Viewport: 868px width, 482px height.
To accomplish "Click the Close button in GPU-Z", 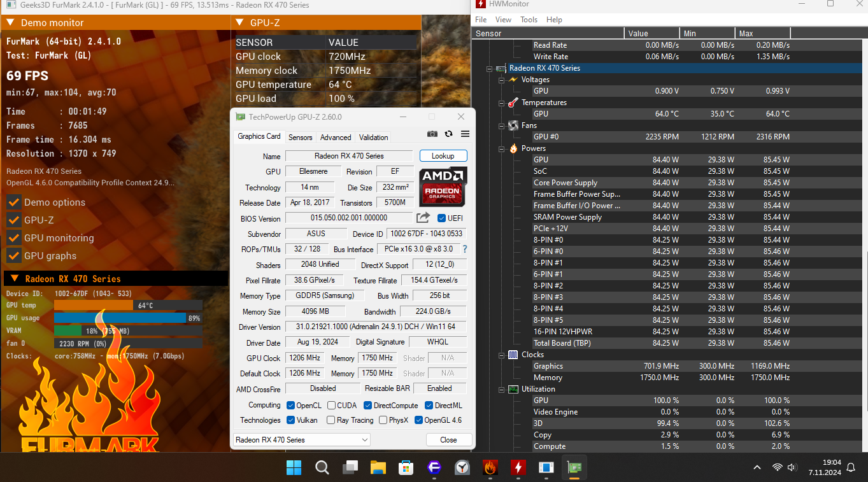I will (x=448, y=440).
